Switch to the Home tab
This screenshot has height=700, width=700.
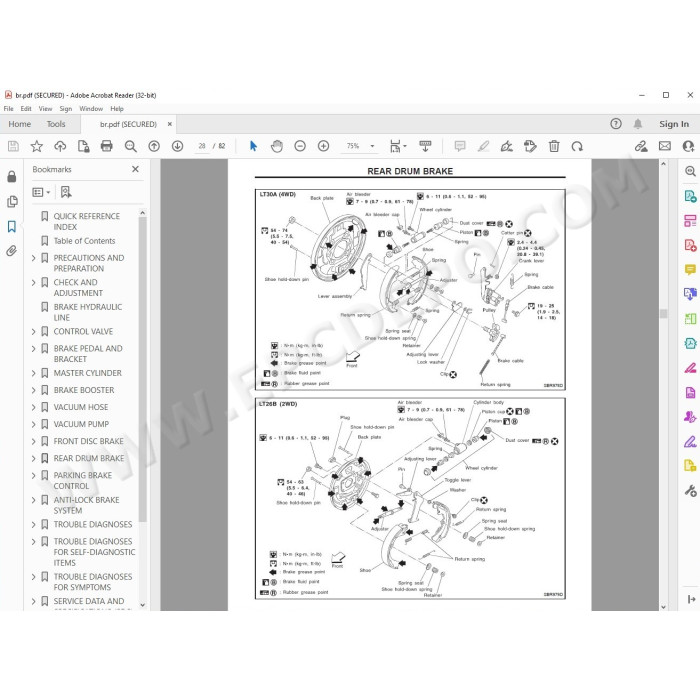tap(20, 124)
